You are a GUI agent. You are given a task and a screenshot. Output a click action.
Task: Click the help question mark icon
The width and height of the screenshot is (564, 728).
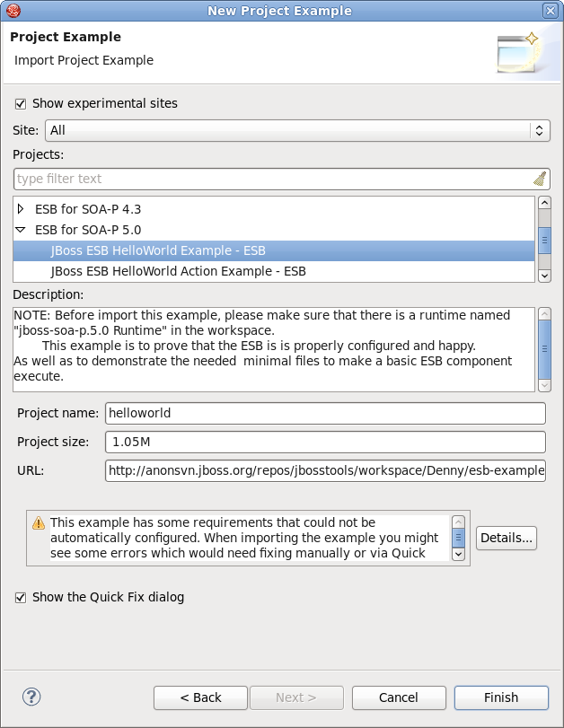[31, 697]
